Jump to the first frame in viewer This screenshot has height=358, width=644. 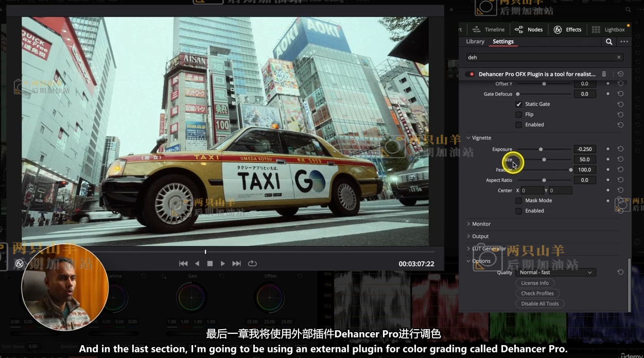183,264
